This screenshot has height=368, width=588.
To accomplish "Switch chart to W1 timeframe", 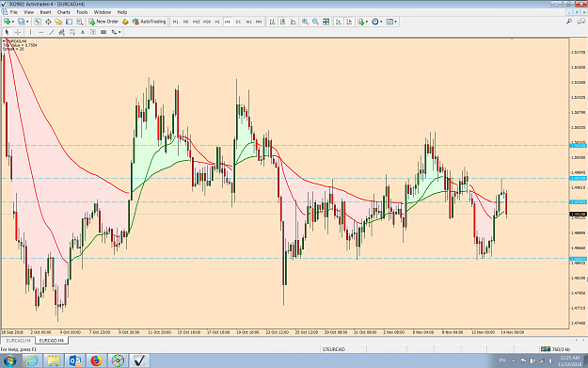I will point(248,22).
